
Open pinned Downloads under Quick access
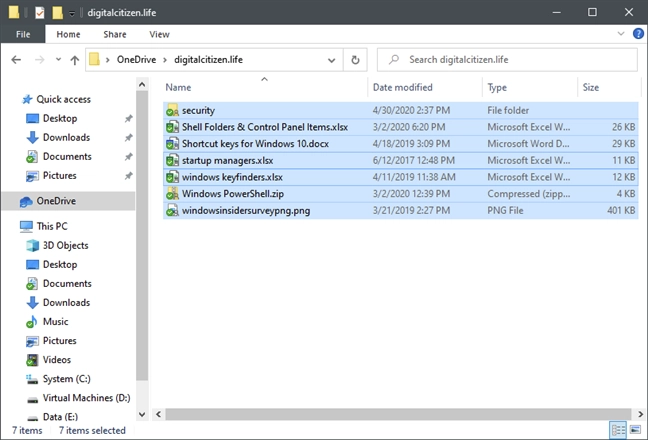(66, 137)
